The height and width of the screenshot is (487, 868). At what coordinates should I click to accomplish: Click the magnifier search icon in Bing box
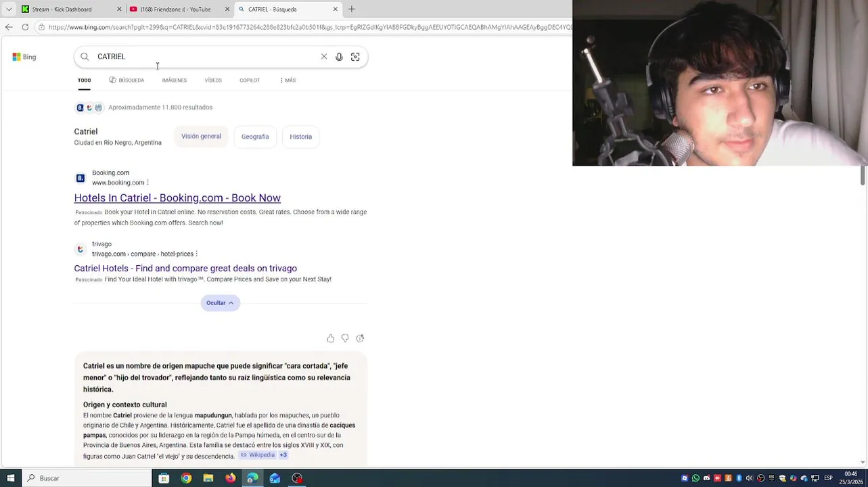85,57
